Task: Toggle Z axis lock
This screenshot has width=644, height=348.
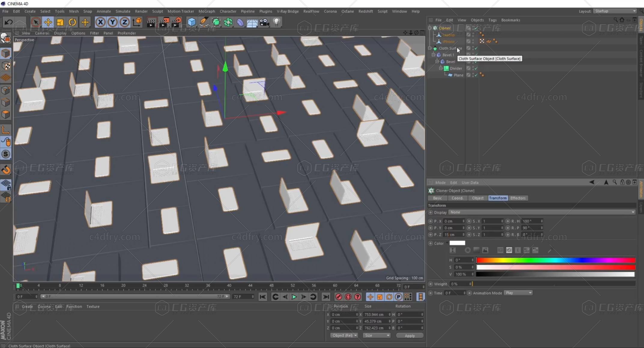Action: [x=124, y=22]
